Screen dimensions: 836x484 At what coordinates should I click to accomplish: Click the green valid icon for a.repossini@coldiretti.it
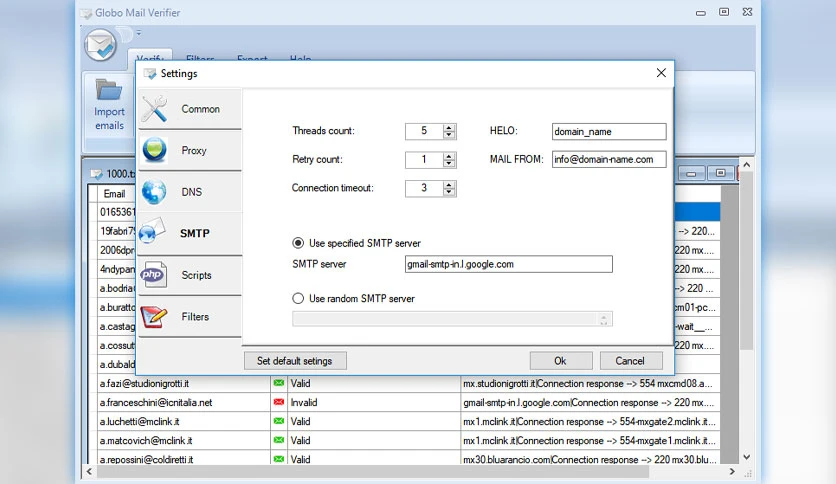point(278,459)
